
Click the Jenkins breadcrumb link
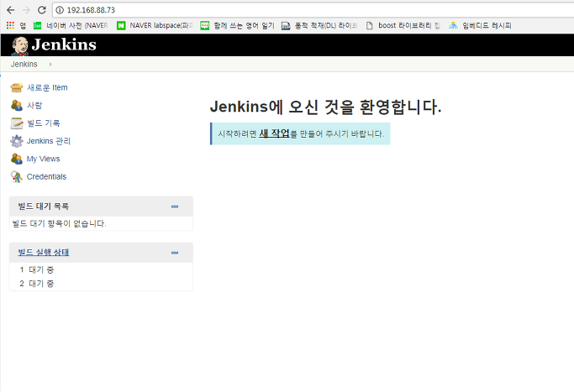pos(24,64)
